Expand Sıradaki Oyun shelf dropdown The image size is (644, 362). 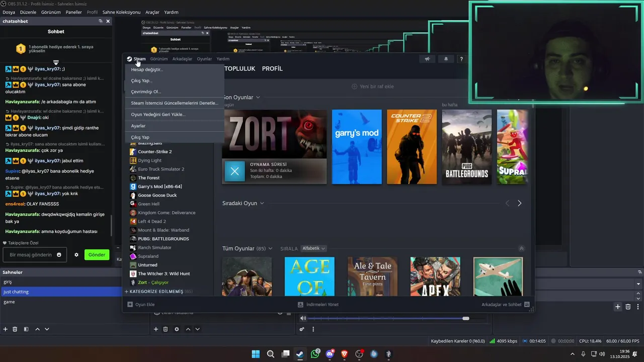[262, 203]
